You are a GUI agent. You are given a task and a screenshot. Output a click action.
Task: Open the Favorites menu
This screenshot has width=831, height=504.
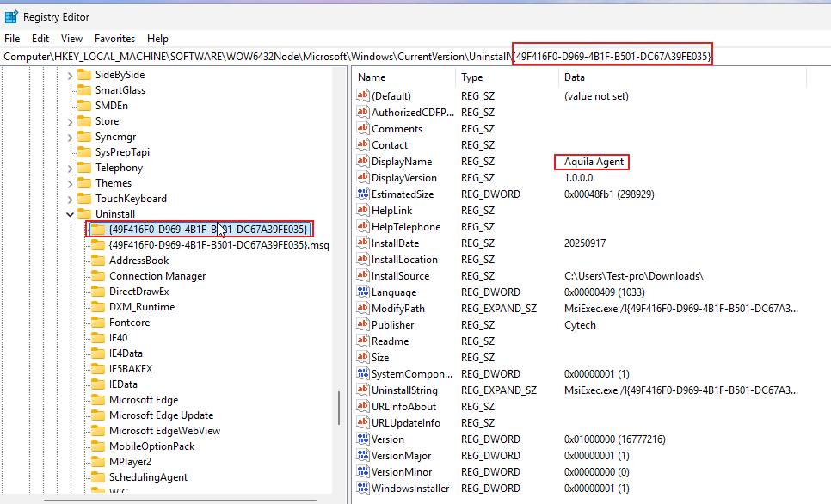click(114, 39)
